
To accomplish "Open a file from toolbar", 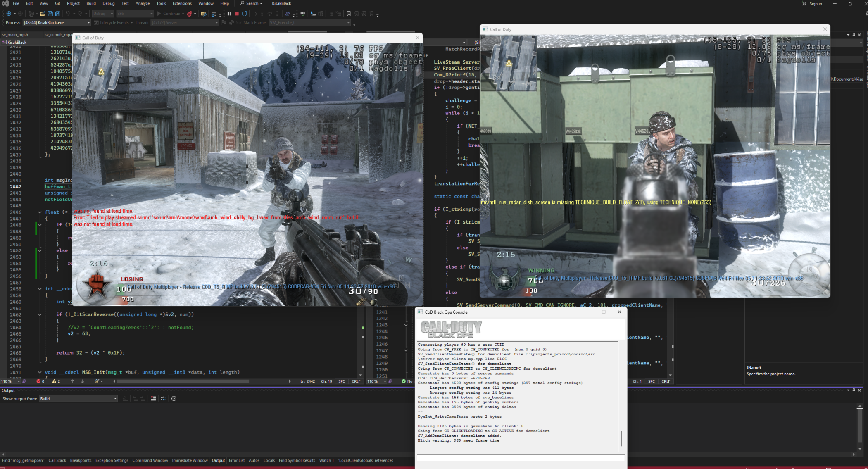I will [x=43, y=14].
